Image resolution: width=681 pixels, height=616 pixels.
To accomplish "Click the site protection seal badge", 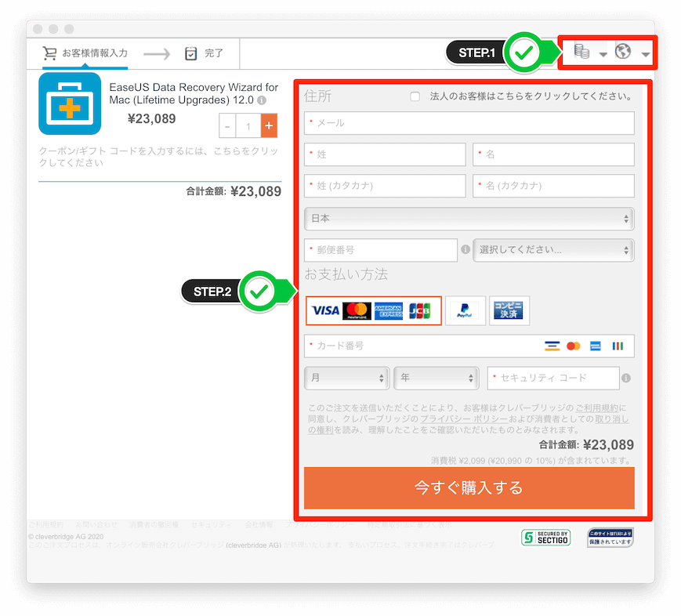I will 610,538.
